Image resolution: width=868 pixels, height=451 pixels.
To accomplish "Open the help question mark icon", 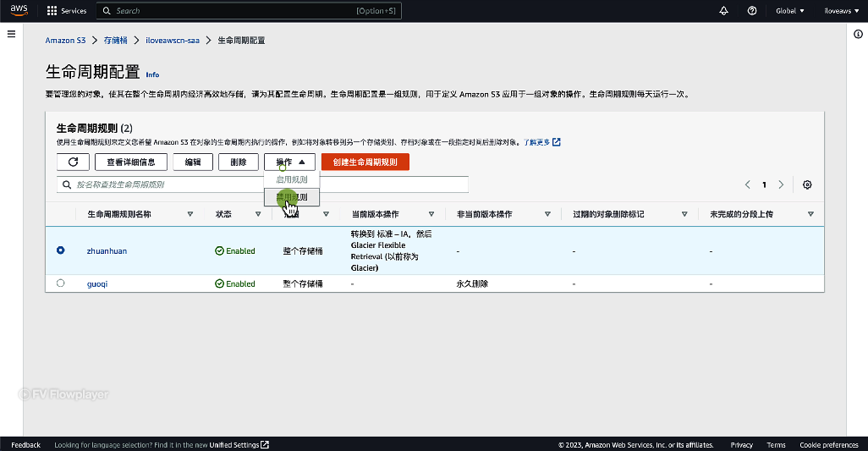I will [x=752, y=11].
